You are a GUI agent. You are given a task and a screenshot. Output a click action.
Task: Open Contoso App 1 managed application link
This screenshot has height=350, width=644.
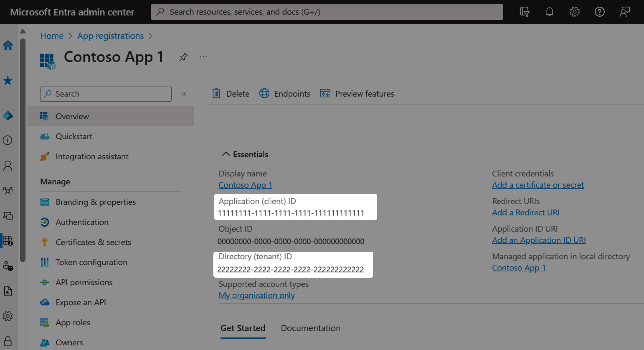pos(519,268)
